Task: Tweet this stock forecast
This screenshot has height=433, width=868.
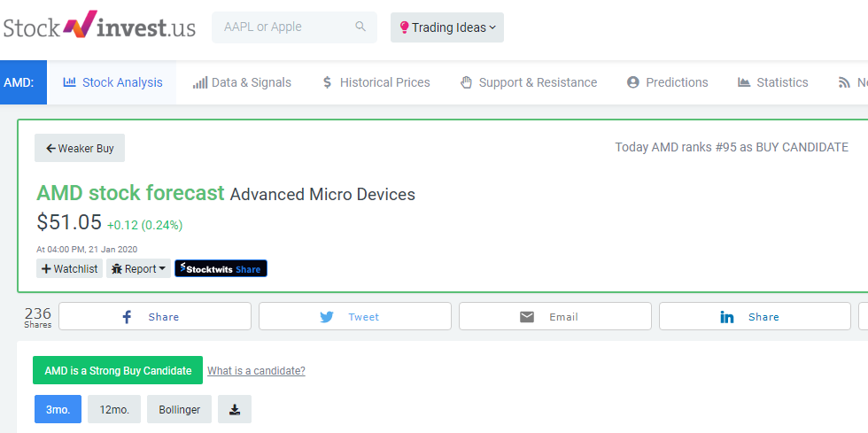Action: [x=355, y=316]
